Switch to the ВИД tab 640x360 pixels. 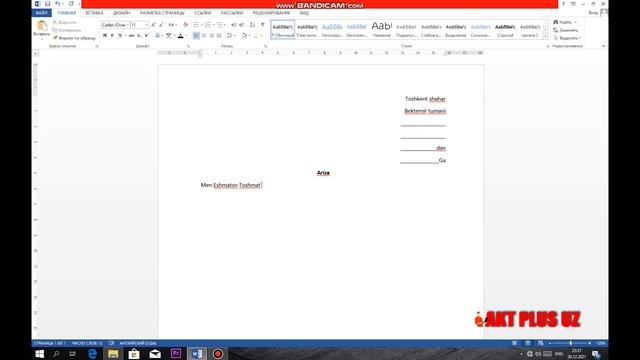304,13
